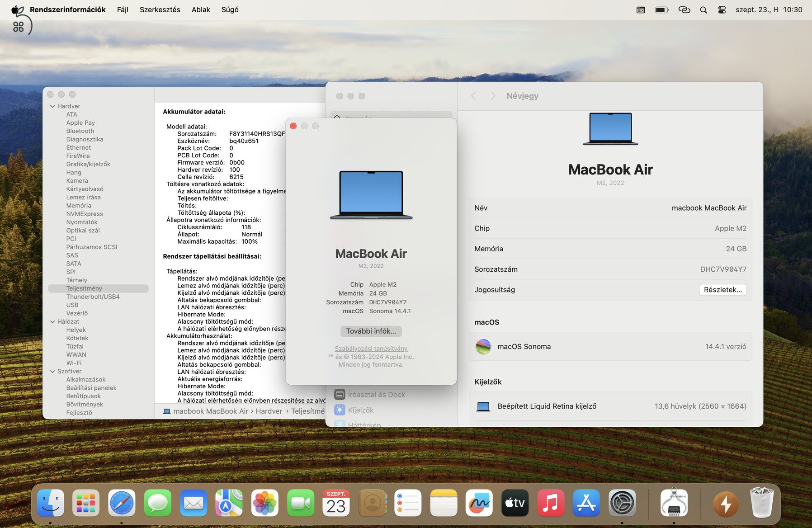Click Részletek... button next to Jogosultság
This screenshot has width=812, height=528.
722,290
